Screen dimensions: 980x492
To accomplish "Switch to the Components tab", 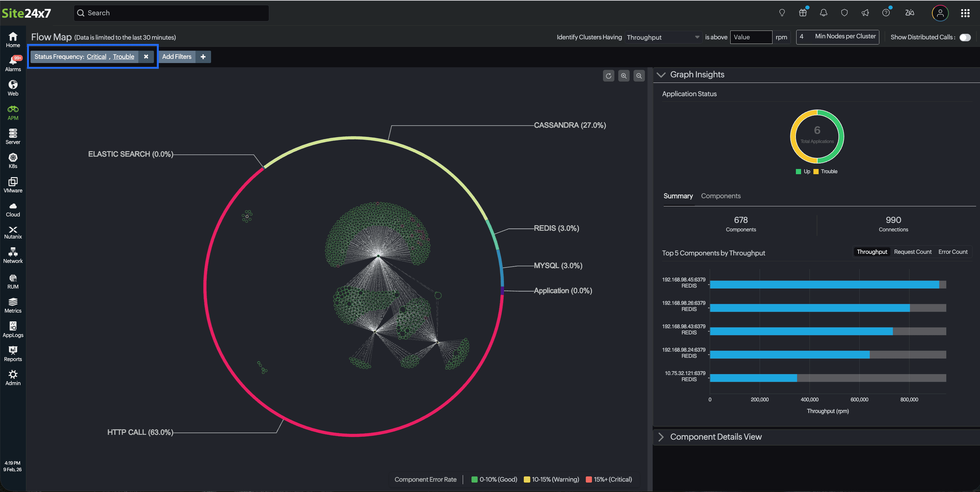I will (721, 196).
